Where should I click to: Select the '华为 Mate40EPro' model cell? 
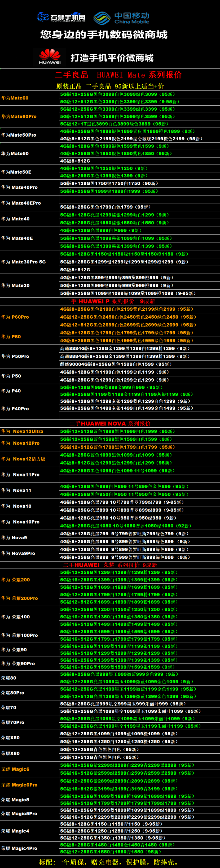(x=30, y=203)
